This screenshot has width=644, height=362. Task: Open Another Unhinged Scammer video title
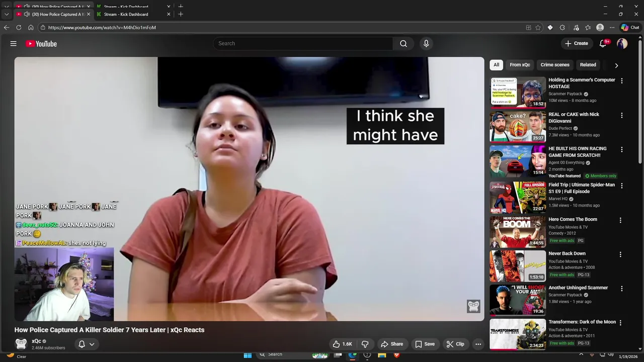[x=578, y=288]
